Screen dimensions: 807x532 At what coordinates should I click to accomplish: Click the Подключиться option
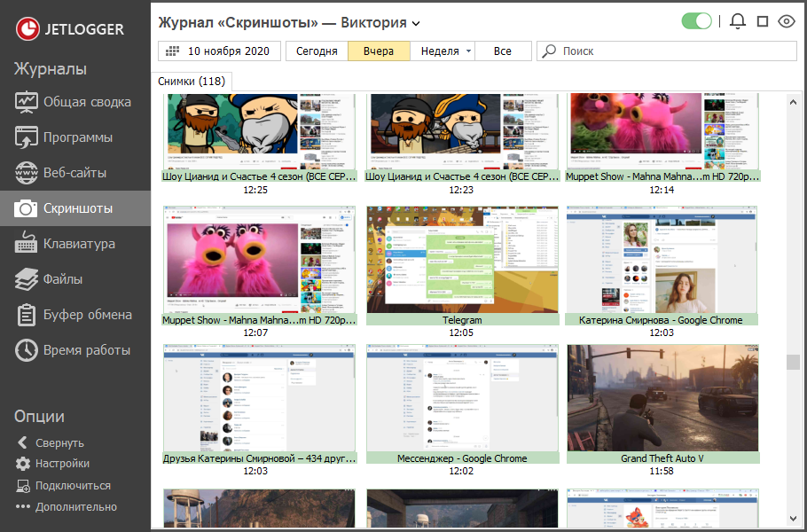click(73, 486)
